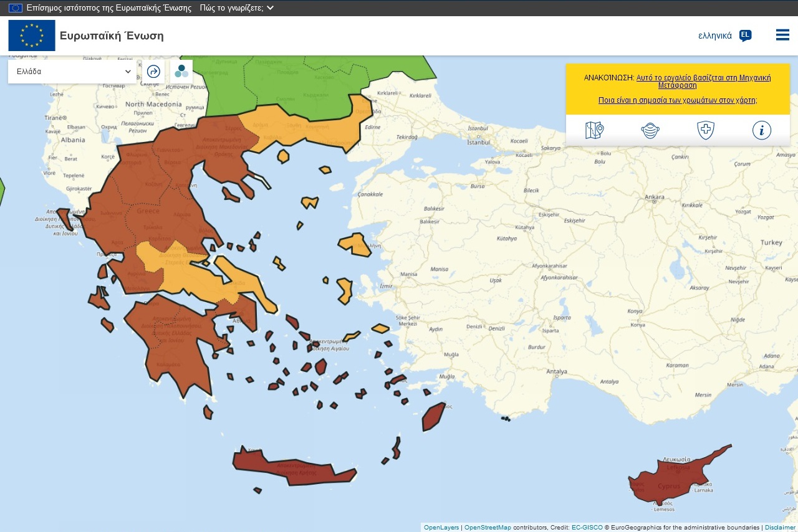Open the Ελλάδα country dropdown
798x532 pixels.
pyautogui.click(x=72, y=72)
